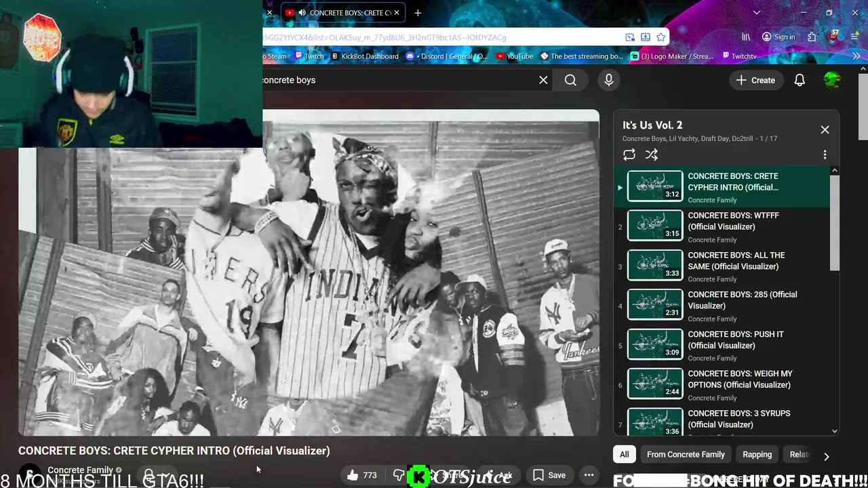
Task: Click the download icon in the address bar
Action: point(645,37)
